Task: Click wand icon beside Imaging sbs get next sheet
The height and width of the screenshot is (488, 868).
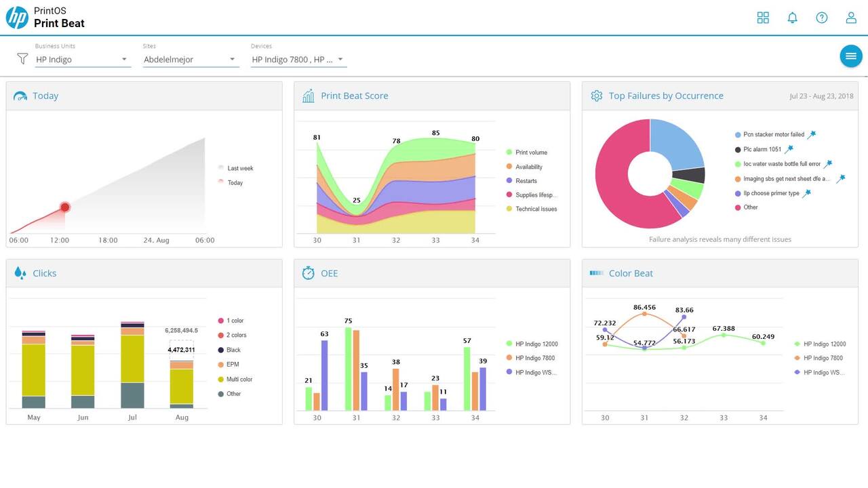Action: tap(841, 179)
